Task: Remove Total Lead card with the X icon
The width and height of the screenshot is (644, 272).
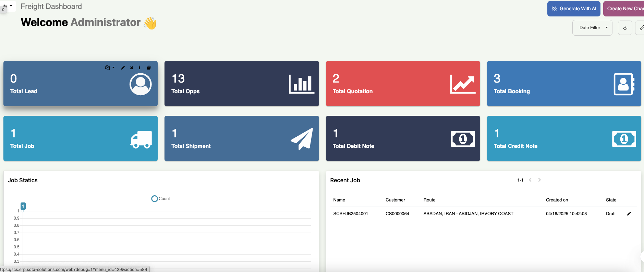Action: pos(132,68)
